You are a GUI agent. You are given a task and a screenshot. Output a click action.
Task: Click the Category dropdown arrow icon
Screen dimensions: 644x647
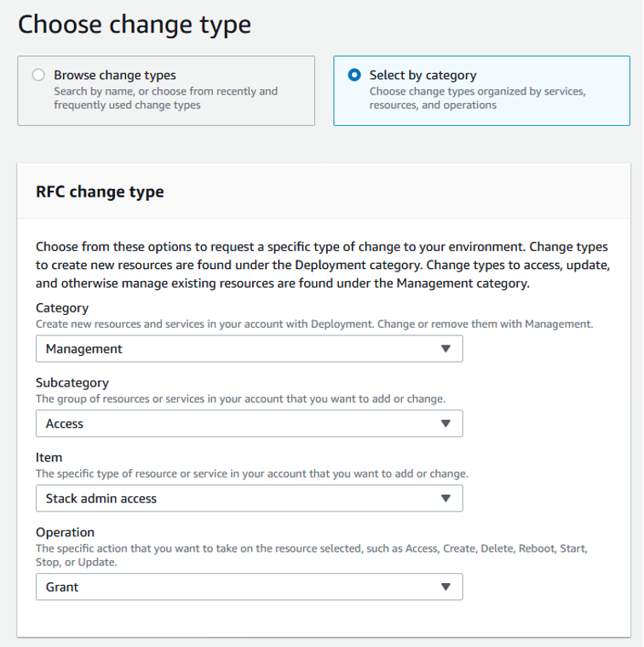point(445,349)
